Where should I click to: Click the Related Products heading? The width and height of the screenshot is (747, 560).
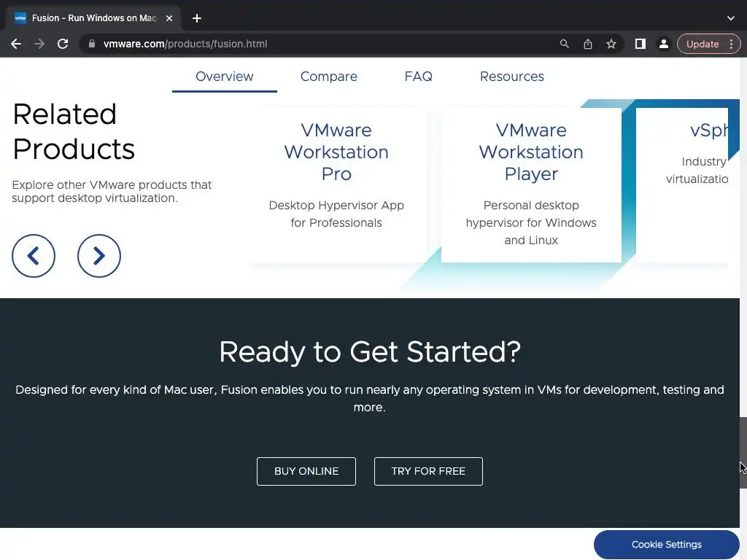[74, 131]
